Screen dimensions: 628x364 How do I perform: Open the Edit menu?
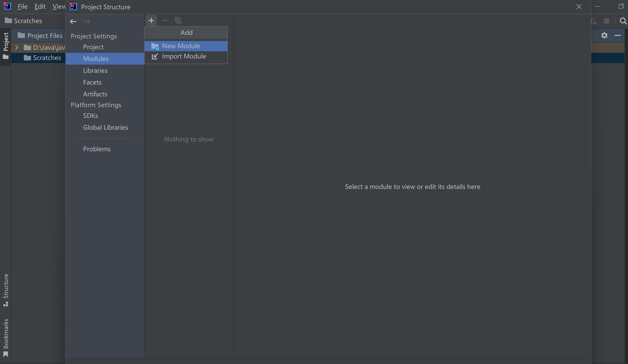click(40, 7)
